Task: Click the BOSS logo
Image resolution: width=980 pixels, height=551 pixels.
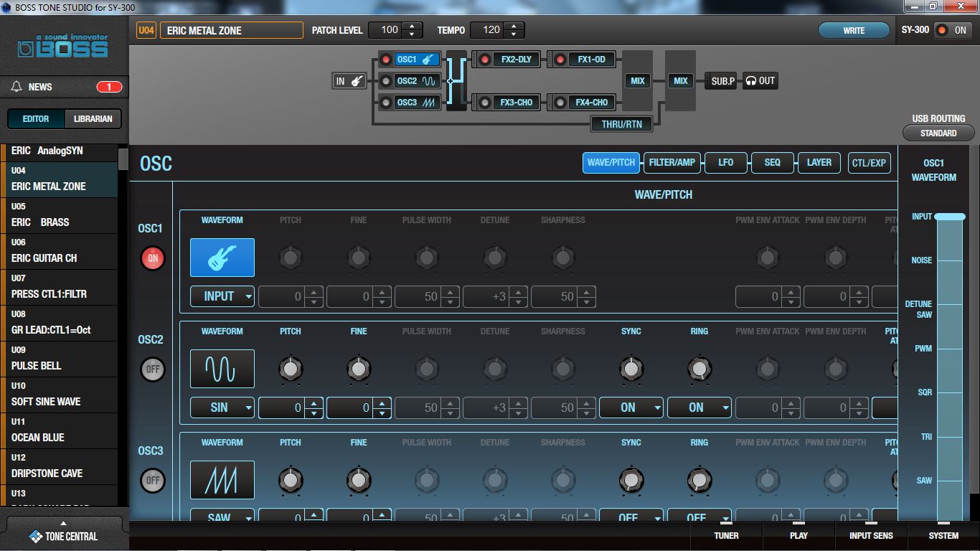Action: [63, 47]
